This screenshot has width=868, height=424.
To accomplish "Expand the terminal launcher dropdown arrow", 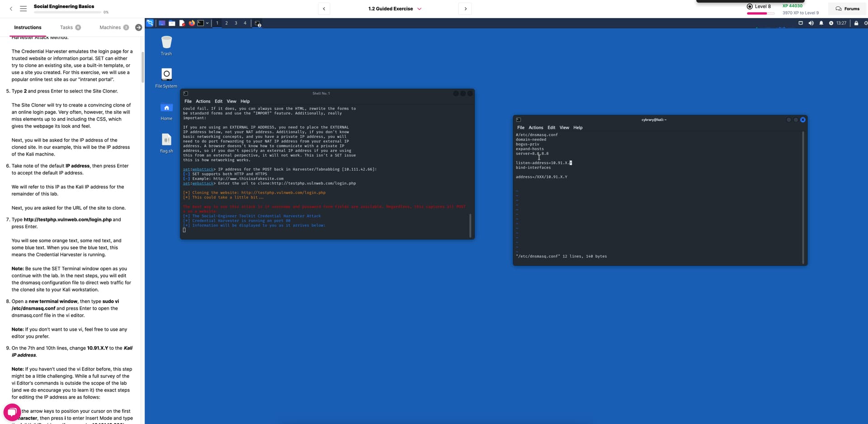I will pyautogui.click(x=207, y=23).
